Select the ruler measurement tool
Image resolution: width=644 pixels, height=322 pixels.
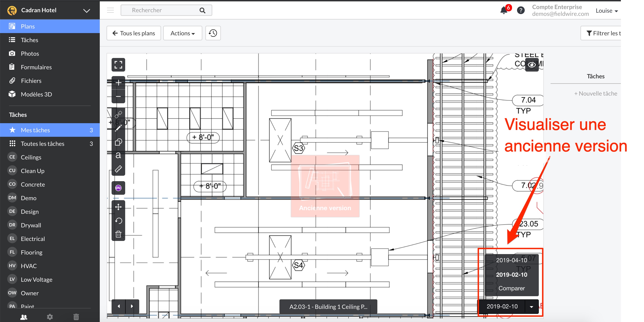pyautogui.click(x=118, y=169)
